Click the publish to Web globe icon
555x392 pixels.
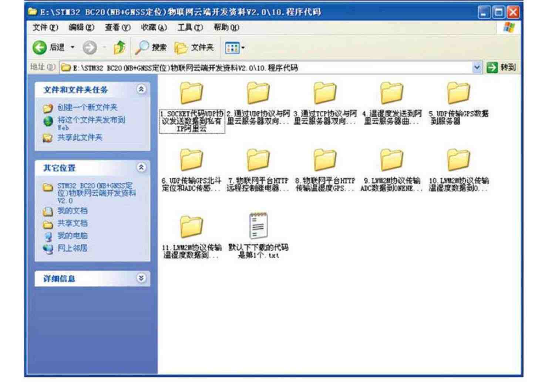click(48, 121)
